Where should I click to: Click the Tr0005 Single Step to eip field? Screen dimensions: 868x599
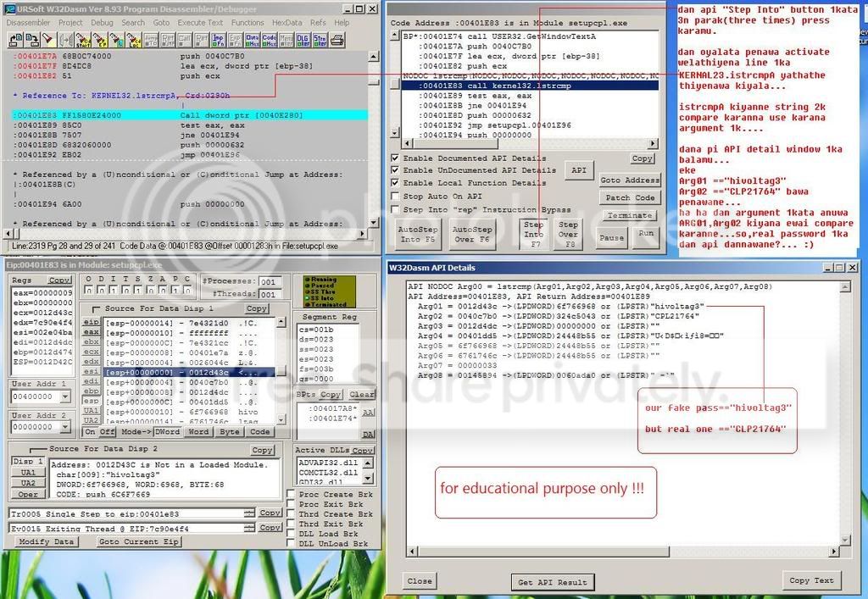(131, 513)
